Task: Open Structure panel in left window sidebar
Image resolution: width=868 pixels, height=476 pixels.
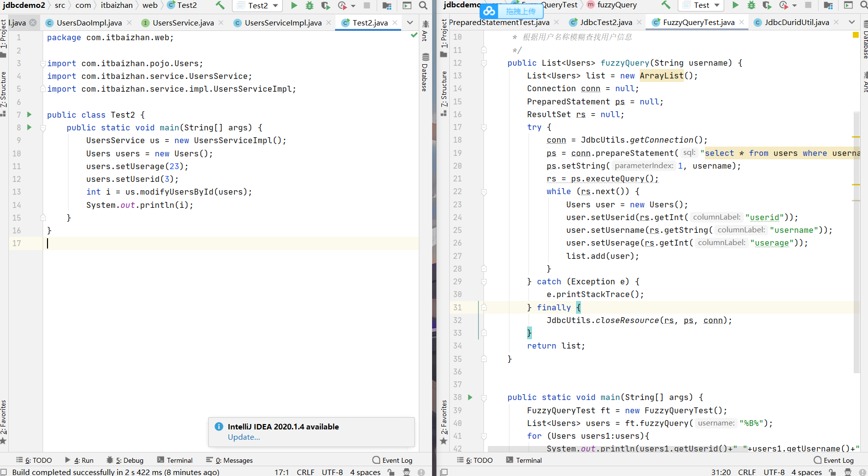Action: (x=3, y=93)
